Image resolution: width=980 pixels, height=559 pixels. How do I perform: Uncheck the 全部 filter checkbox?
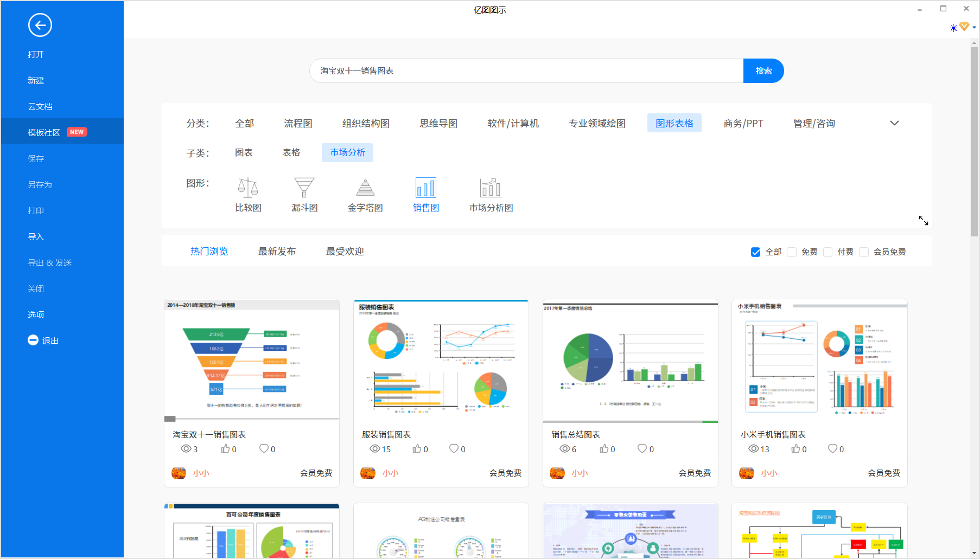(755, 252)
